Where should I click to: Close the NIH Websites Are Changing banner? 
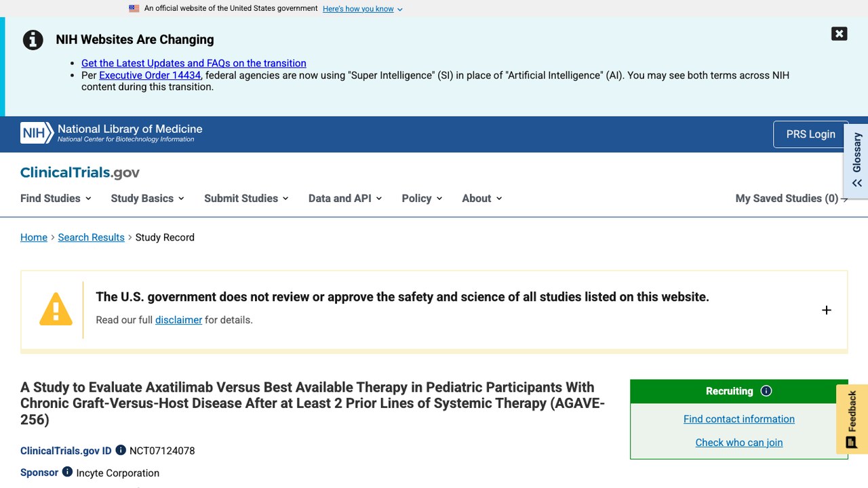(839, 34)
